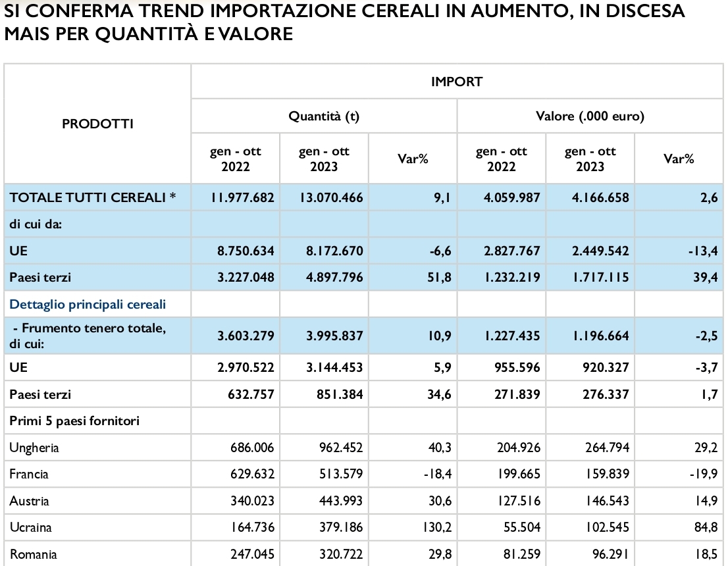Click the Romania row label

pyautogui.click(x=34, y=555)
